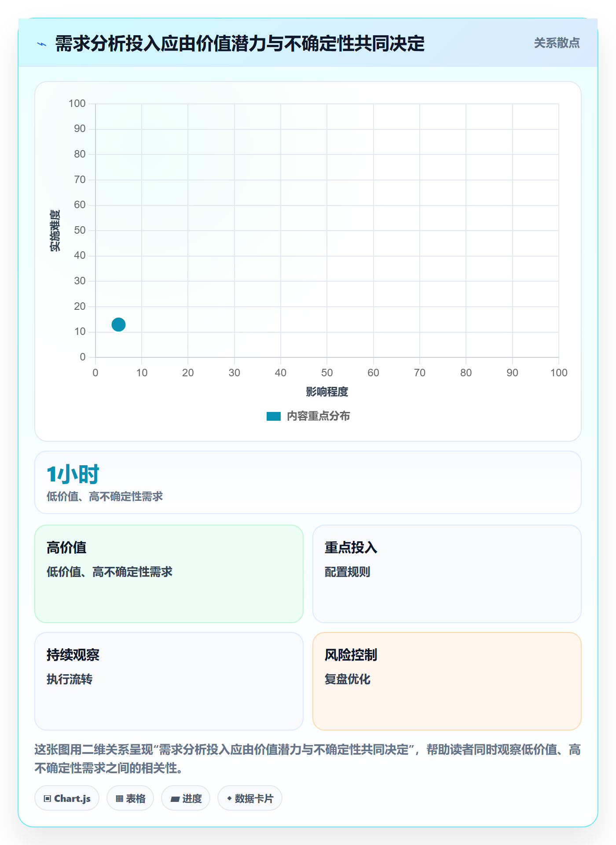Click the x-axis tick label 50

327,373
